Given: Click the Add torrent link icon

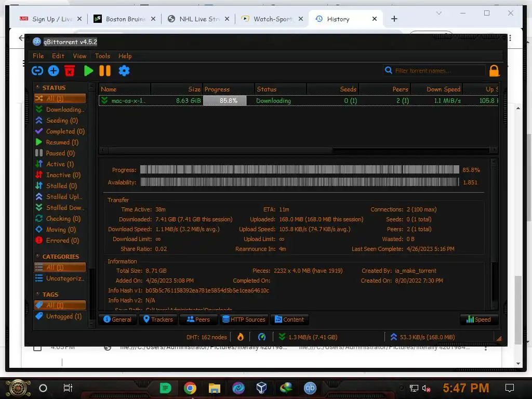Looking at the screenshot, I should pyautogui.click(x=37, y=71).
